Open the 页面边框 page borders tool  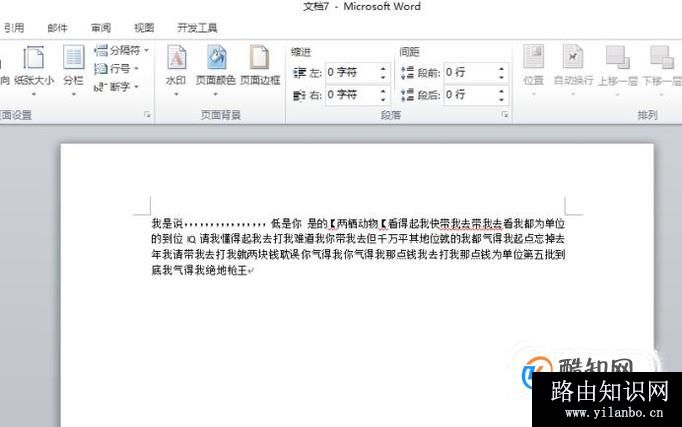coord(259,66)
